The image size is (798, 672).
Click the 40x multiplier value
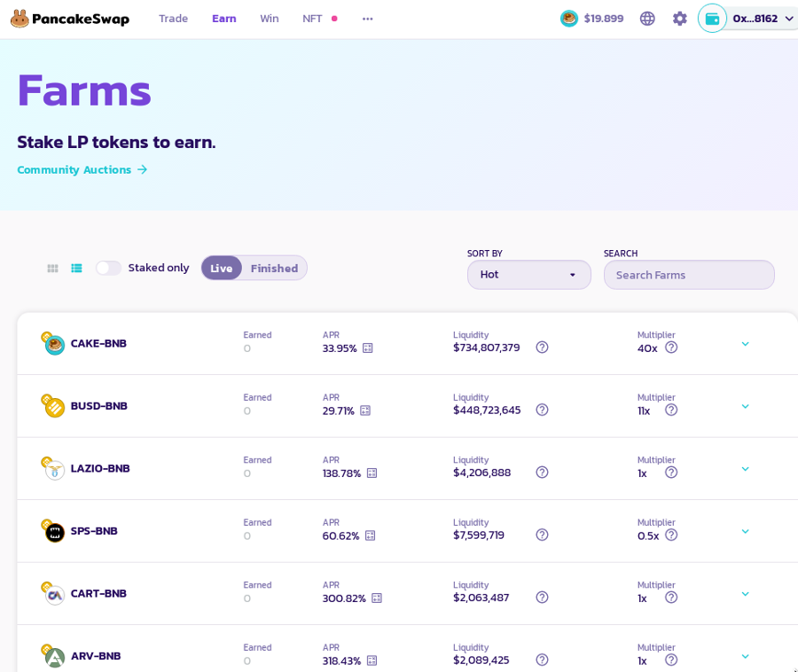pos(647,348)
